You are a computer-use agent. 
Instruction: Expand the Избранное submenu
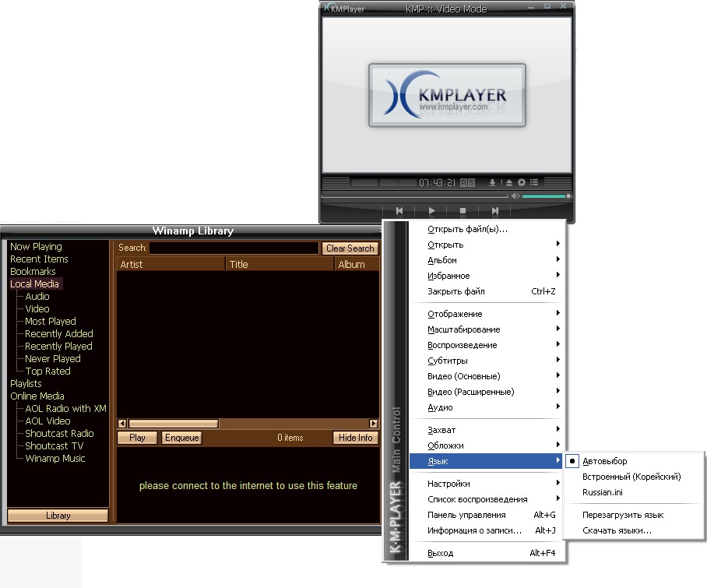pos(486,276)
